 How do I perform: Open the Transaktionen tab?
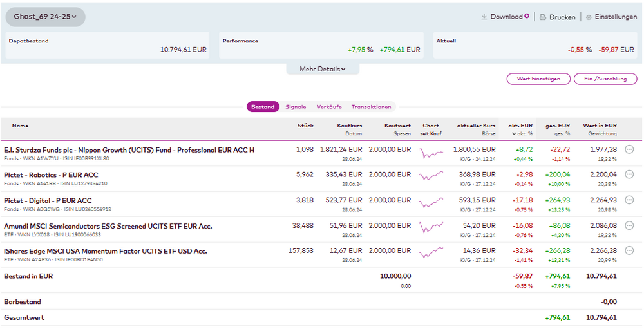tap(371, 107)
